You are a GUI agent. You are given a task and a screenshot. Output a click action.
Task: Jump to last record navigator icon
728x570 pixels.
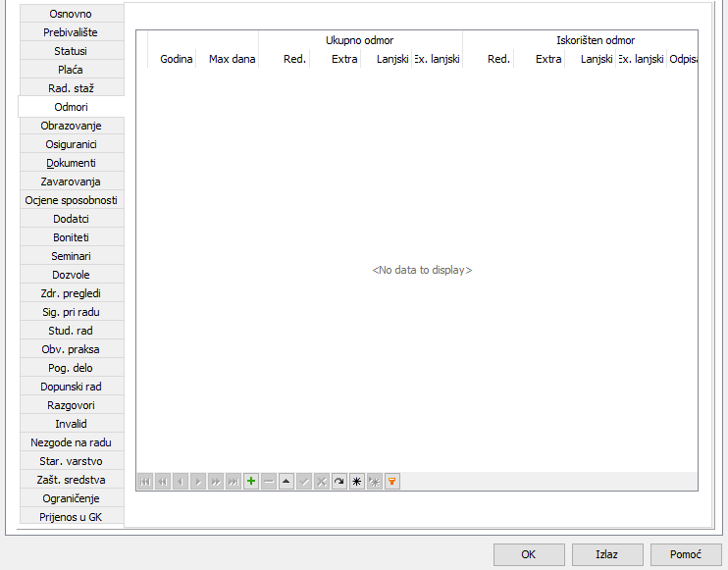click(x=234, y=482)
